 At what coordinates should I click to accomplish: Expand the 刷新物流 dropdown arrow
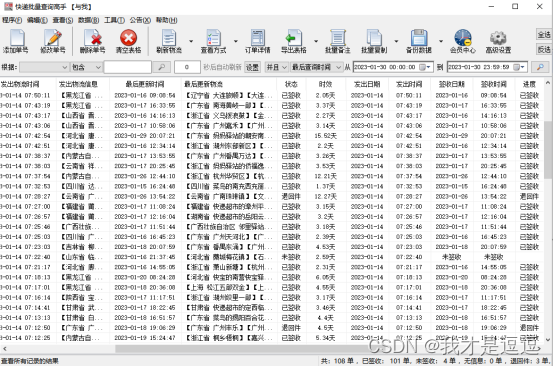[x=191, y=41]
